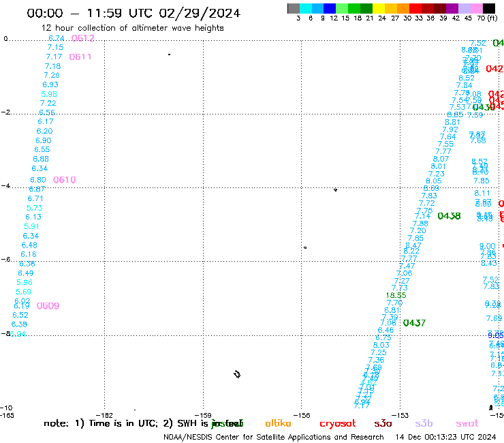Click the wave height value '6.52'
The image size is (504, 443).
click(20, 315)
